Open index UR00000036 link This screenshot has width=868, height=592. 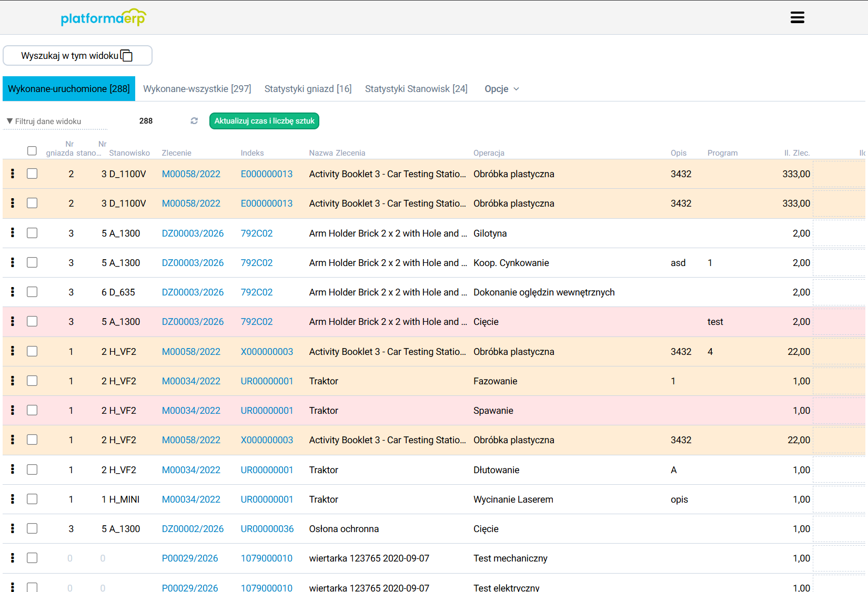coord(267,529)
